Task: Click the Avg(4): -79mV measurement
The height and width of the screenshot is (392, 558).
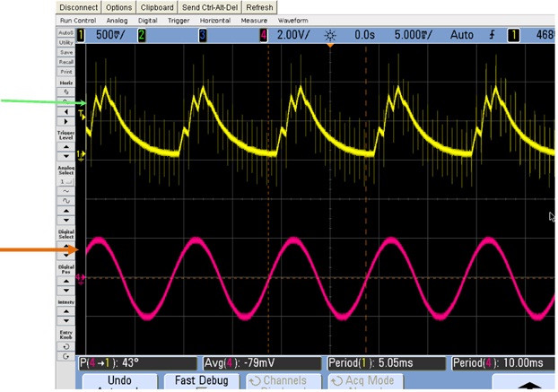Action: click(x=262, y=363)
